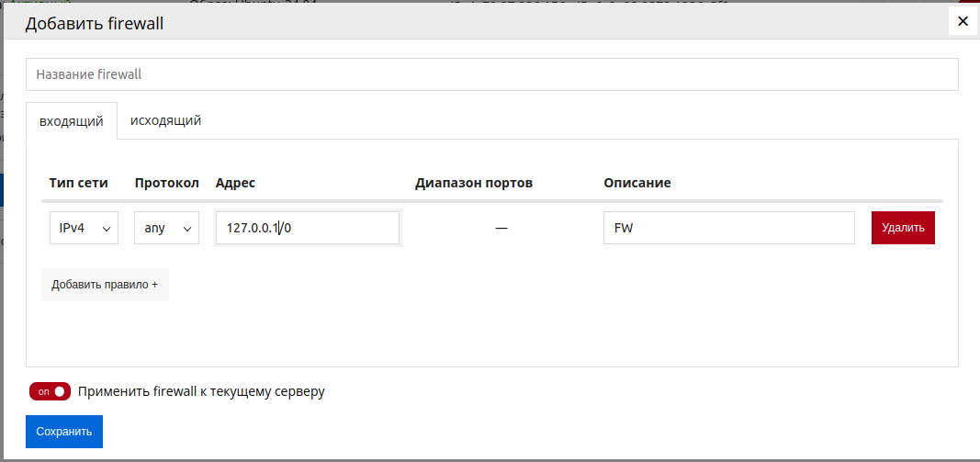Open the any protocol dropdown
The image size is (980, 462).
(x=167, y=228)
